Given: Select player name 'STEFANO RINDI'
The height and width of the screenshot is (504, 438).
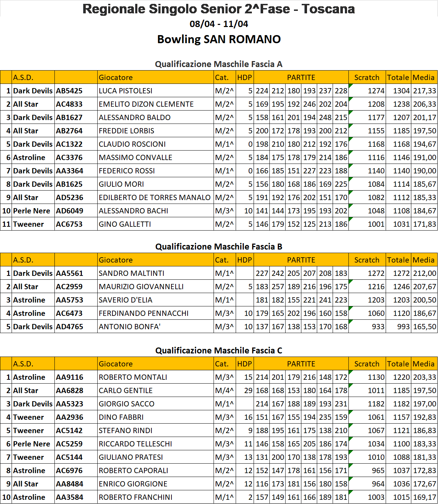Looking at the screenshot, I should click(x=125, y=431).
